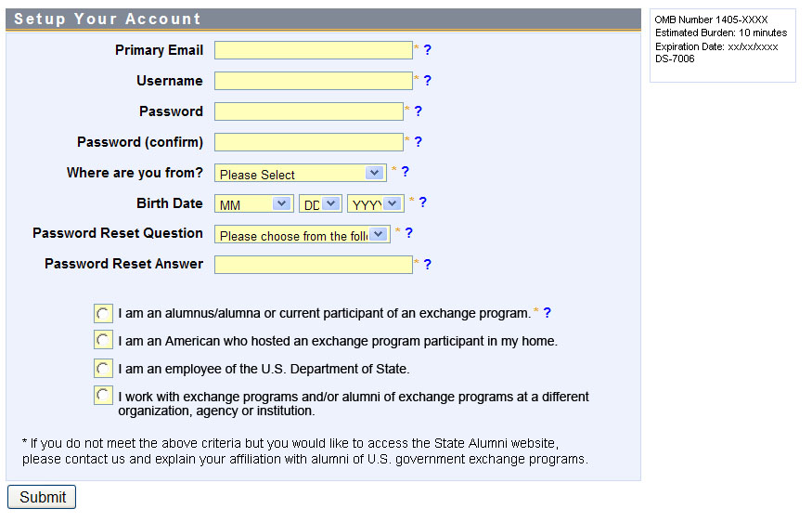
Task: Click help icon beside Password Reset Answer
Action: [x=428, y=265]
